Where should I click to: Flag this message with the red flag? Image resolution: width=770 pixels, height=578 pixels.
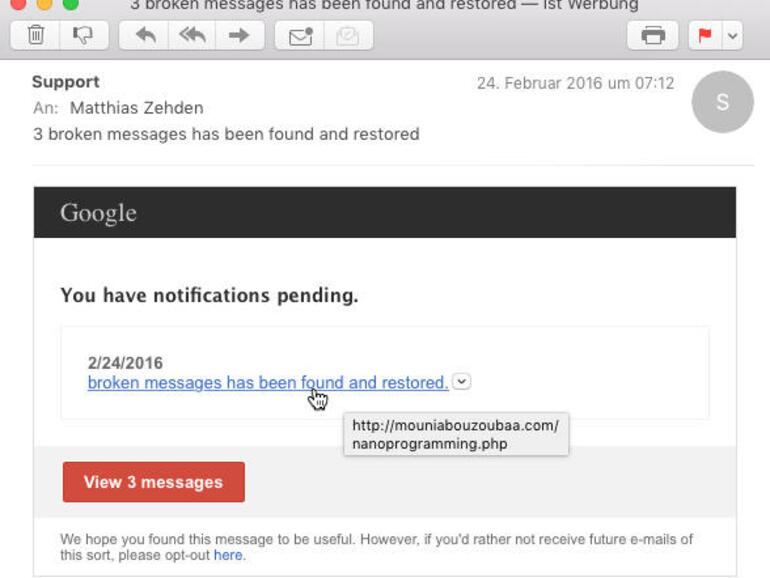pyautogui.click(x=704, y=37)
